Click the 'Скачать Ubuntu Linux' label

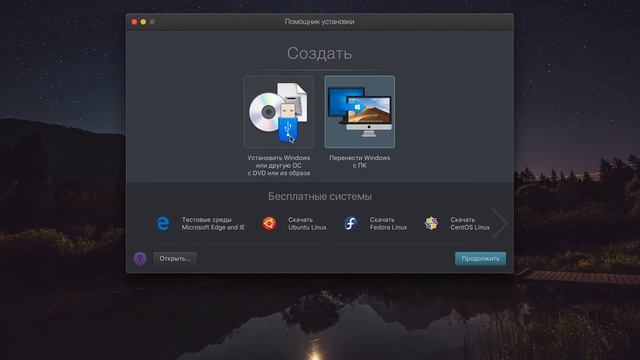pyautogui.click(x=307, y=224)
